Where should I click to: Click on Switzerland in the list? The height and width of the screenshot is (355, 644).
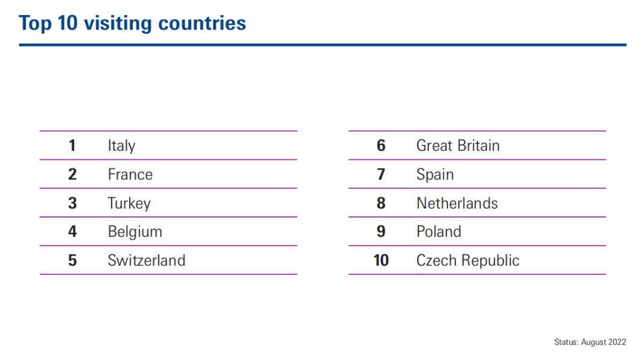[147, 260]
